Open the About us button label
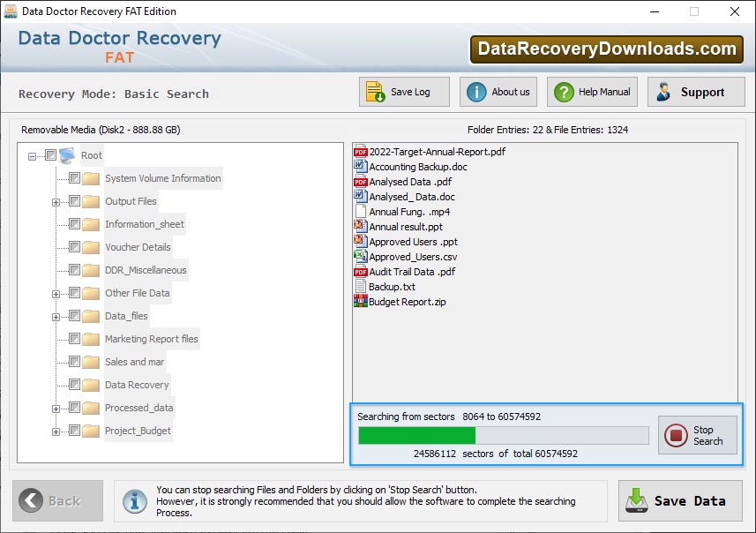 (511, 92)
